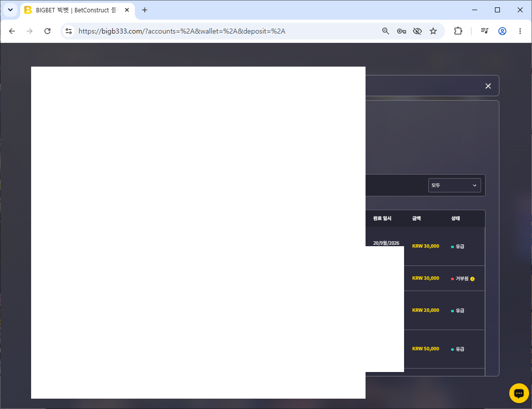Expand the tab search chevron
The height and width of the screenshot is (409, 532).
pos(10,10)
